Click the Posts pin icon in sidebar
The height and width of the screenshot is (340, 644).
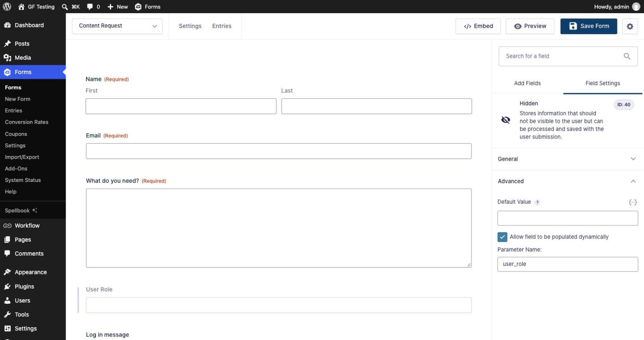coord(7,43)
